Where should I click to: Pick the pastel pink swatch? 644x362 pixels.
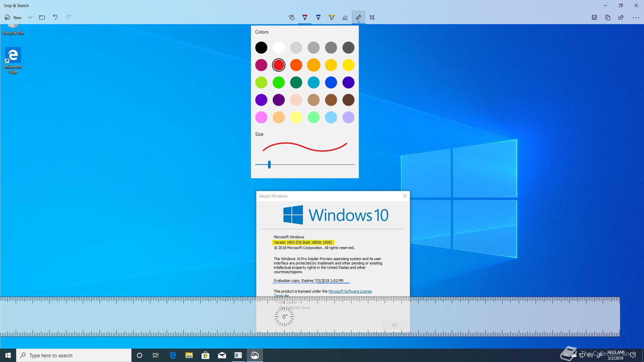(x=261, y=117)
